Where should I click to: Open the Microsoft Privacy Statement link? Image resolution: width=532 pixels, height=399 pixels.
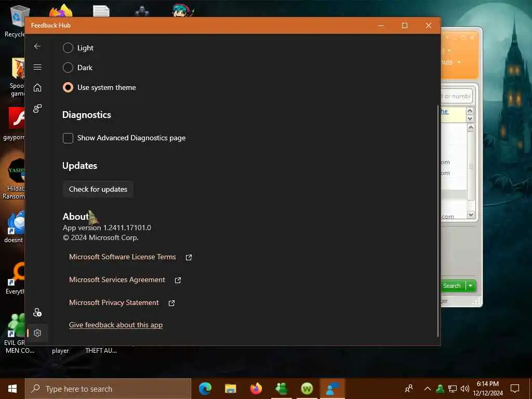tap(114, 302)
